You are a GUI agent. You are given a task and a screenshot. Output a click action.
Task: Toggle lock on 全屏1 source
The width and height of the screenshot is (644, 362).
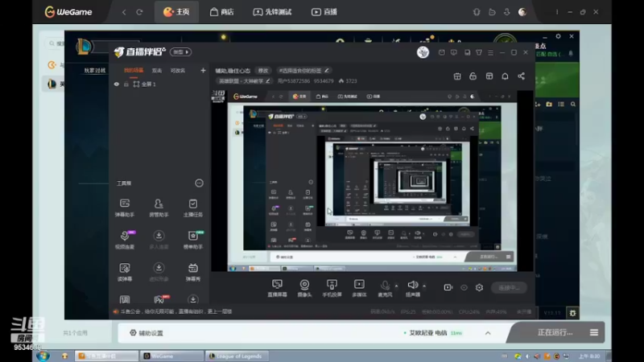point(126,84)
